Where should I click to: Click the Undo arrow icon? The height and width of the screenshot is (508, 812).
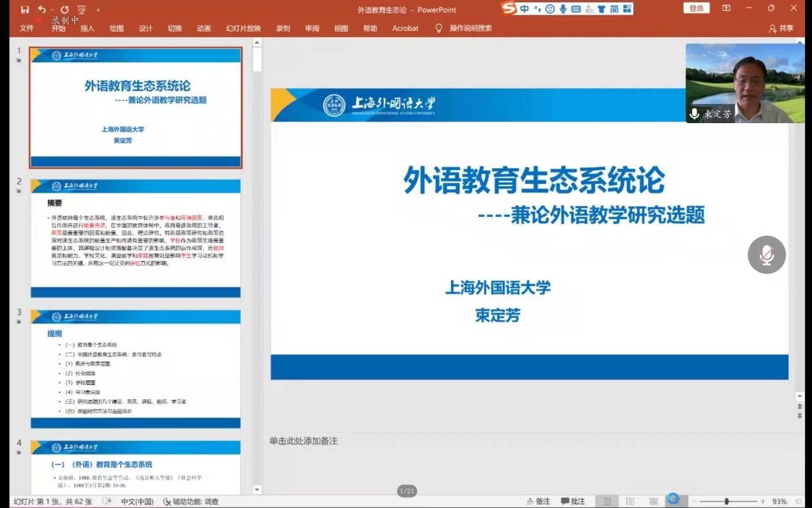[x=42, y=10]
